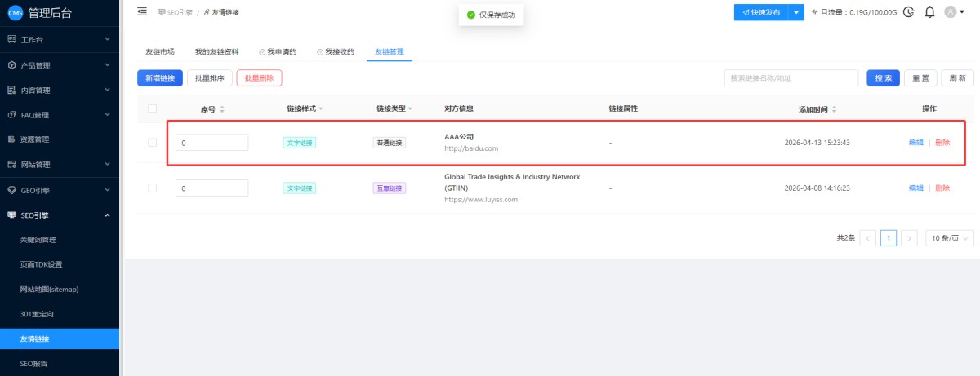Sort by 序号 column sort arrows
Image resolution: width=980 pixels, height=376 pixels.
222,109
